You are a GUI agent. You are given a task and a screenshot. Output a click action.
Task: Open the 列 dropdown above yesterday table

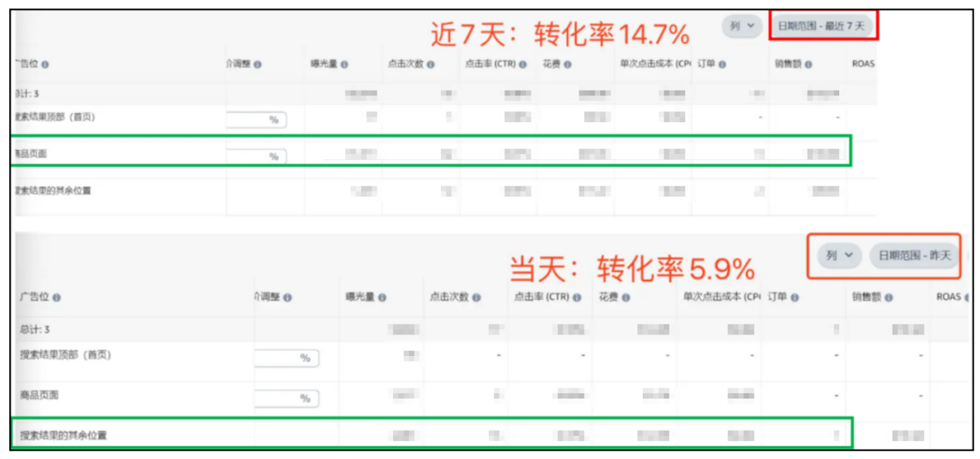pos(839,255)
